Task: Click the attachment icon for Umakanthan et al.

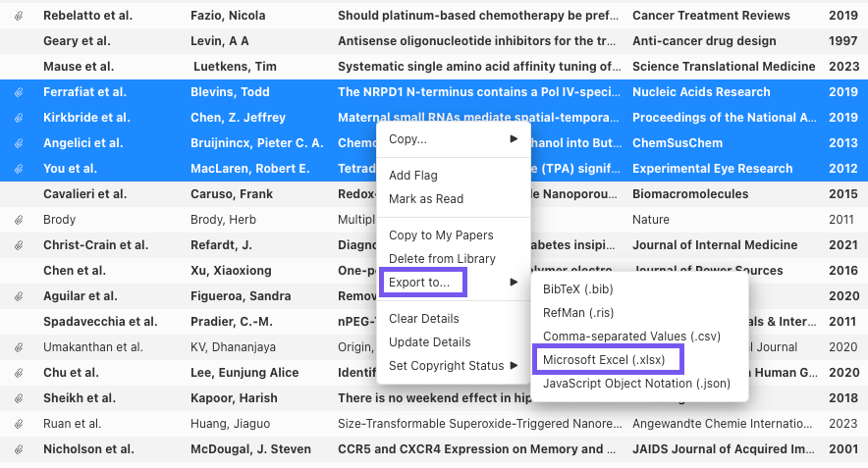Action: click(20, 347)
